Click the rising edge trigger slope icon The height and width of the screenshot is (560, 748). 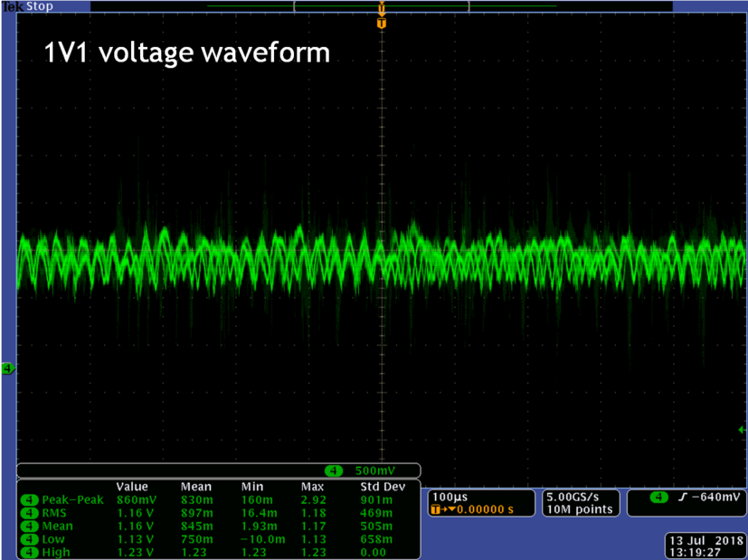click(x=683, y=498)
